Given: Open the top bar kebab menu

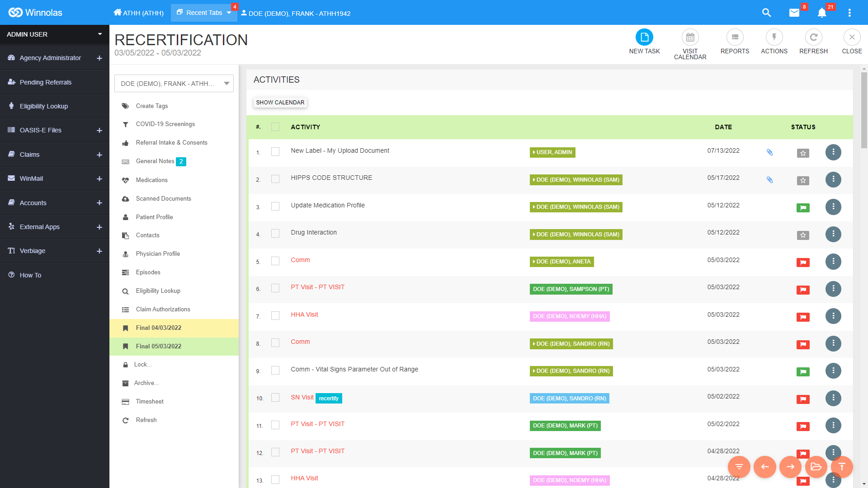Looking at the screenshot, I should [x=849, y=13].
